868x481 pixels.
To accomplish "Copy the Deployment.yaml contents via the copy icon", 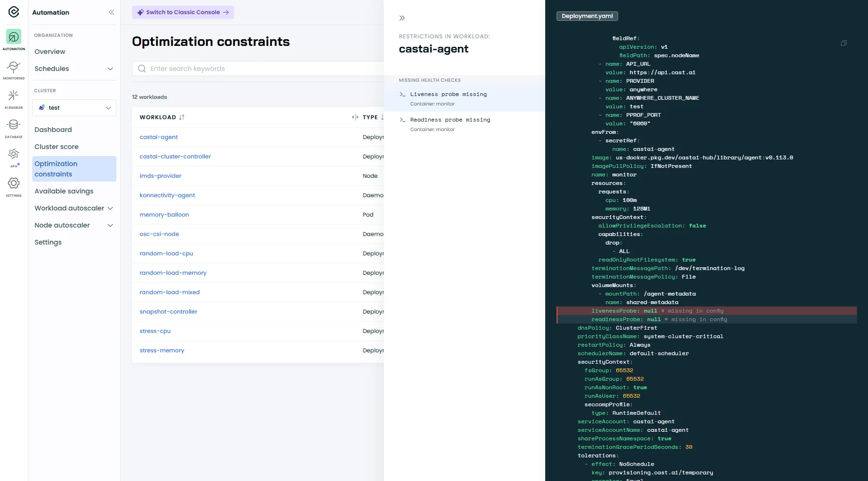I will click(x=843, y=43).
